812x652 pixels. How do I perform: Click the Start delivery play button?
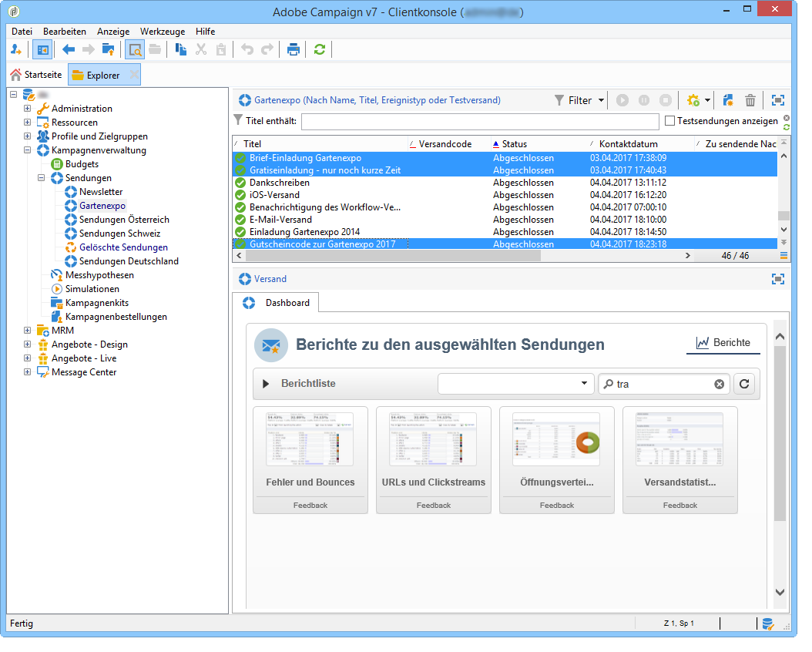pyautogui.click(x=622, y=100)
